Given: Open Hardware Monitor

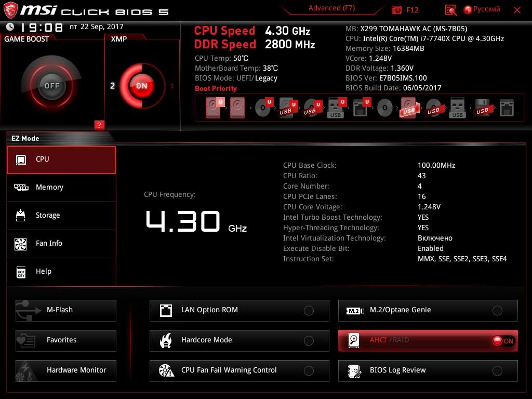Looking at the screenshot, I should click(x=66, y=370).
